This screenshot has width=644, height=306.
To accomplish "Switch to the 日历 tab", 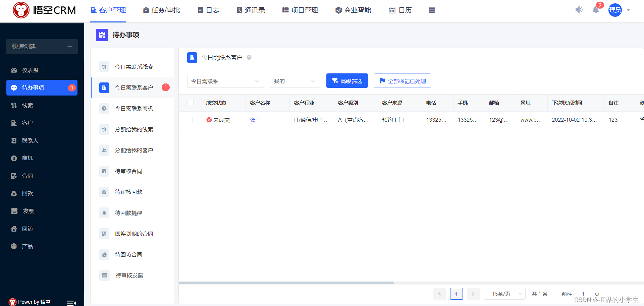I will [x=400, y=10].
